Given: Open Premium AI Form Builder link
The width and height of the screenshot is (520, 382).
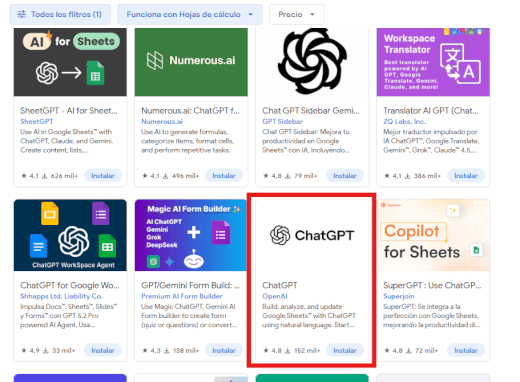Looking at the screenshot, I should 182,296.
